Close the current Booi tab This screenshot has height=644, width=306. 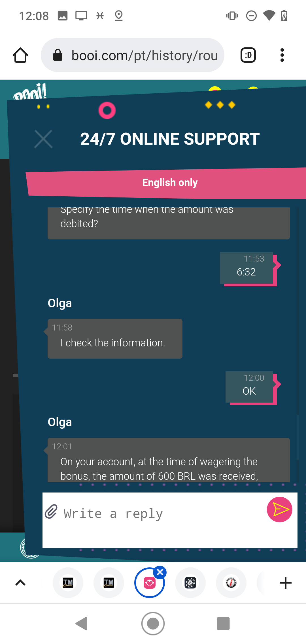tap(160, 573)
